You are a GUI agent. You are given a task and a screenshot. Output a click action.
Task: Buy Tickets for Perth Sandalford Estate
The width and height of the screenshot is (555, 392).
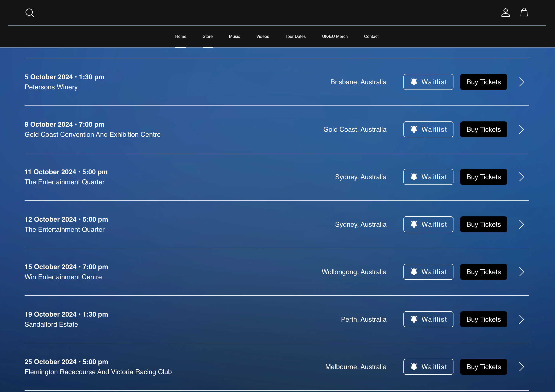[x=484, y=319]
